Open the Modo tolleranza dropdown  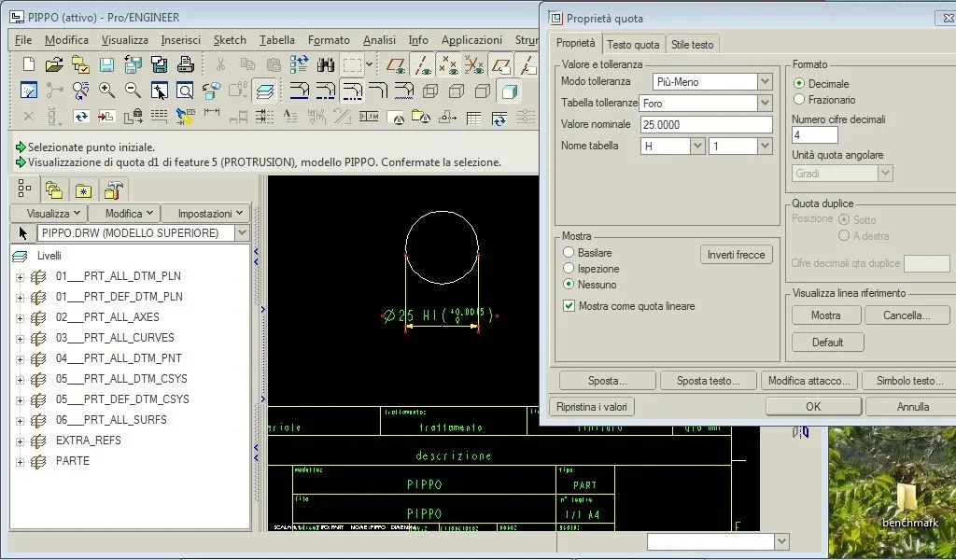(766, 81)
